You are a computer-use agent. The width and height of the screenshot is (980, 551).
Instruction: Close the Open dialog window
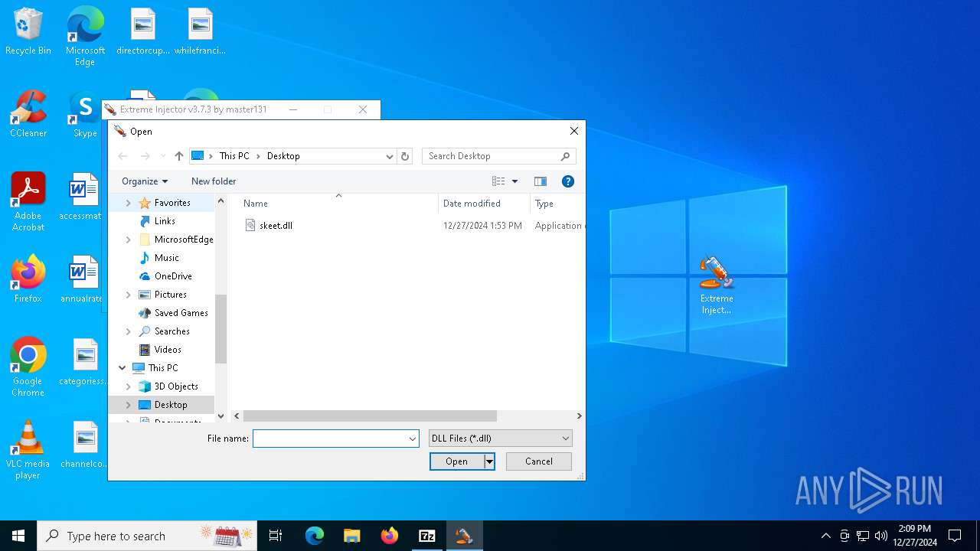click(x=573, y=132)
